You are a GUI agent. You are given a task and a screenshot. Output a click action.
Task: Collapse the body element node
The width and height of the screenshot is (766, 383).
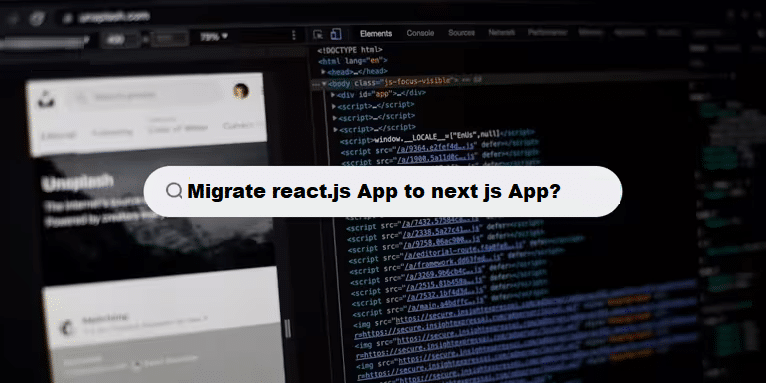324,83
